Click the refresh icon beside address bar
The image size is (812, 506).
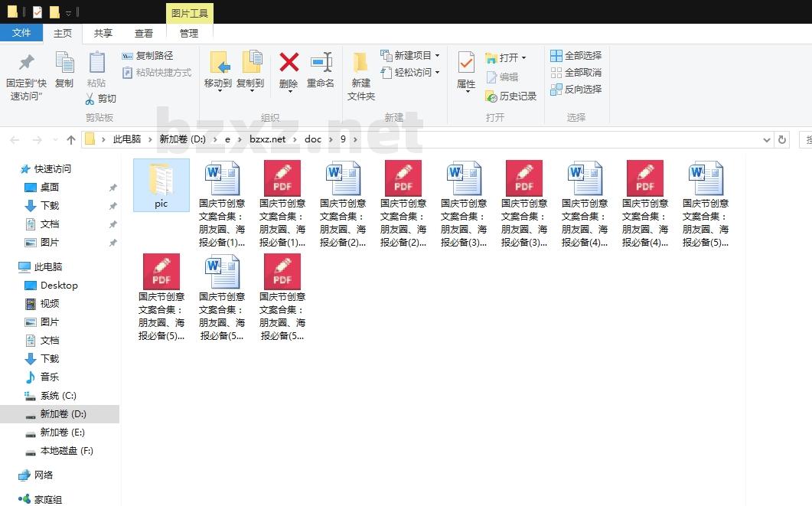tap(781, 139)
